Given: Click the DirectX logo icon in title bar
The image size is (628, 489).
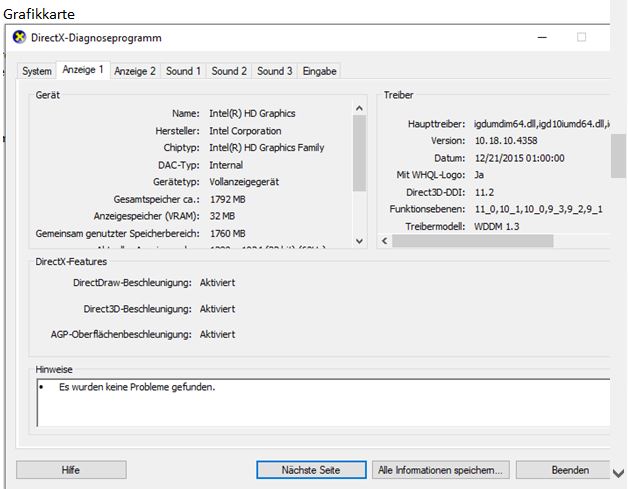Looking at the screenshot, I should click(19, 37).
